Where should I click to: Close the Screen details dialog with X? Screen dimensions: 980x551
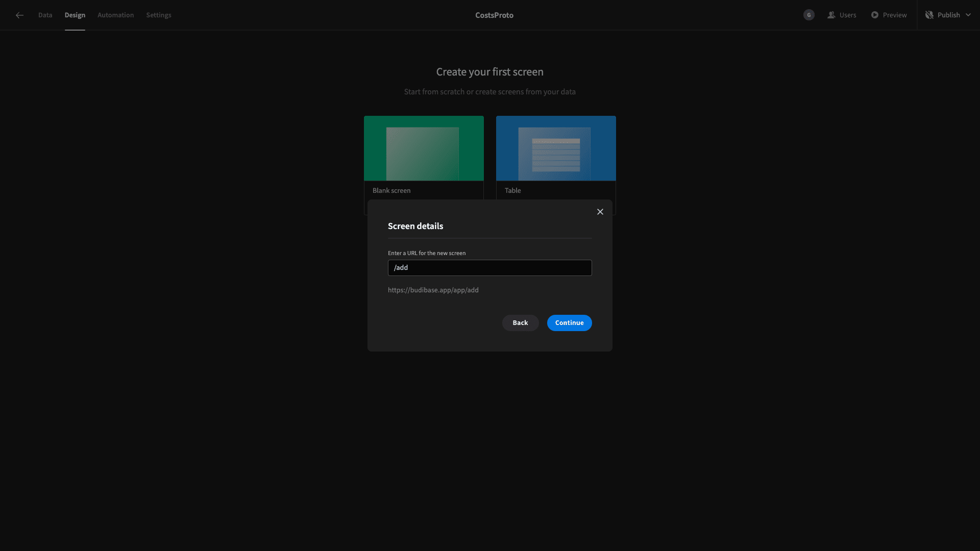pos(600,212)
